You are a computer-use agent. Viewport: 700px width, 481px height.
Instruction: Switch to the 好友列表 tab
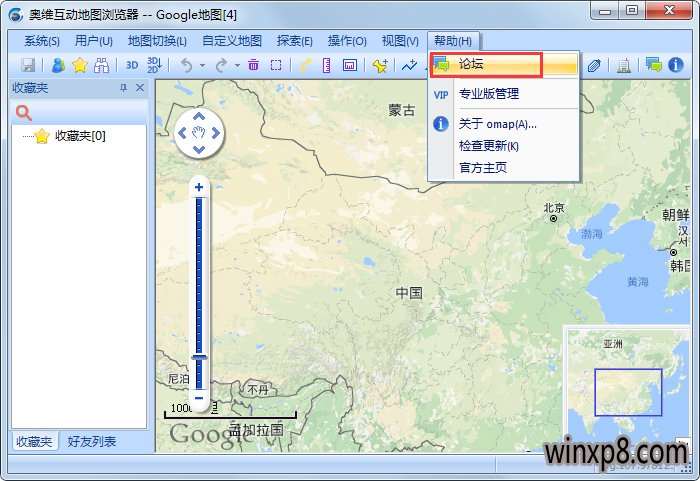pos(92,442)
